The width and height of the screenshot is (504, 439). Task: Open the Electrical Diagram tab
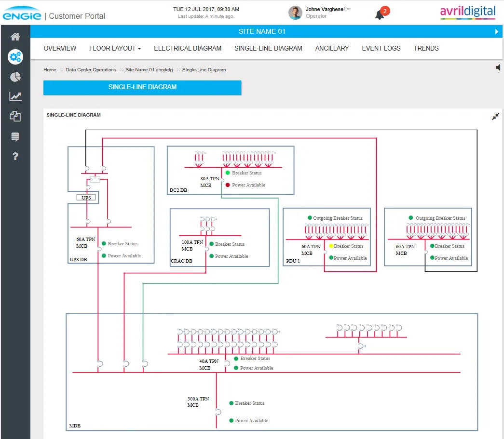[188, 48]
